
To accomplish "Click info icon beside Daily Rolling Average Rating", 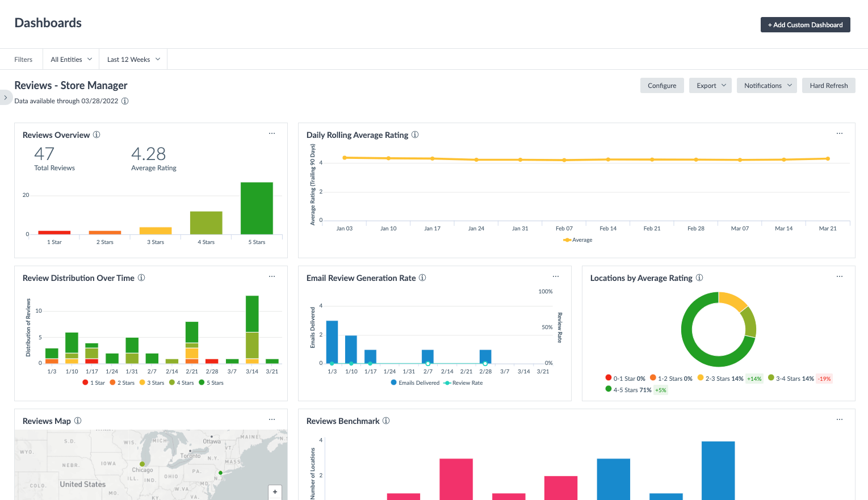I will click(x=415, y=135).
